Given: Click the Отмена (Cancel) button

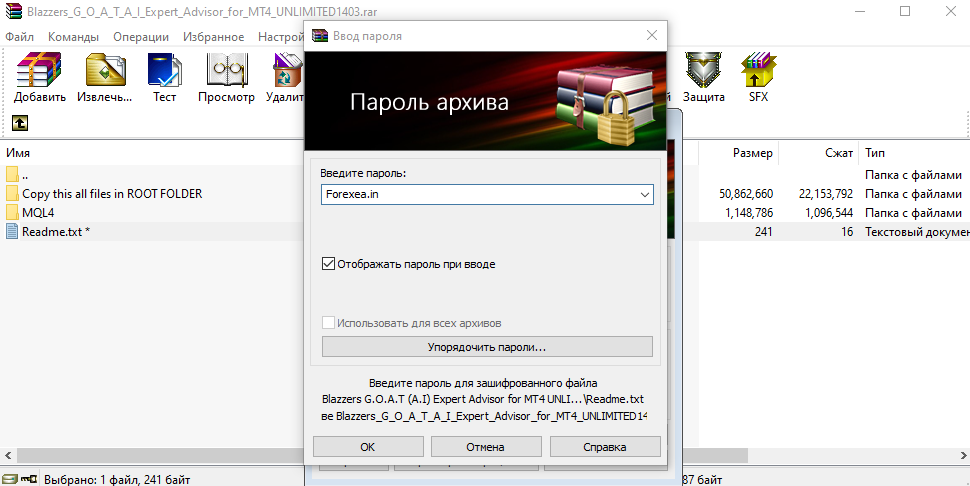Looking at the screenshot, I should (486, 446).
